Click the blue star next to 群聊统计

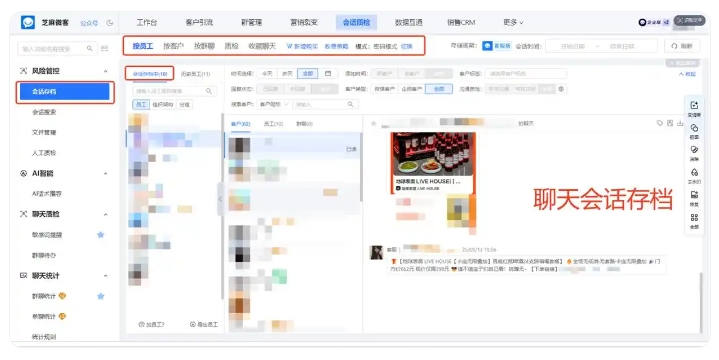(101, 296)
